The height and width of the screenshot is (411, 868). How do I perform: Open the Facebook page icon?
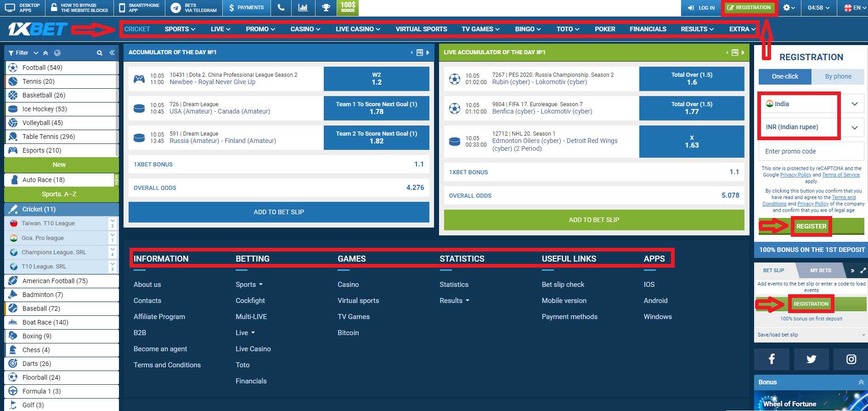pos(772,359)
